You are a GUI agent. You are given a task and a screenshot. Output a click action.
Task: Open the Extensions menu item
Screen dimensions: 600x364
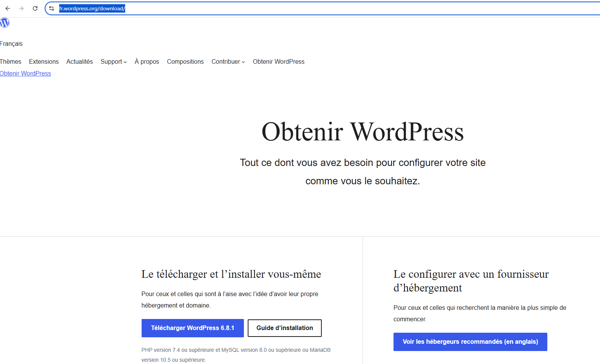coord(44,61)
